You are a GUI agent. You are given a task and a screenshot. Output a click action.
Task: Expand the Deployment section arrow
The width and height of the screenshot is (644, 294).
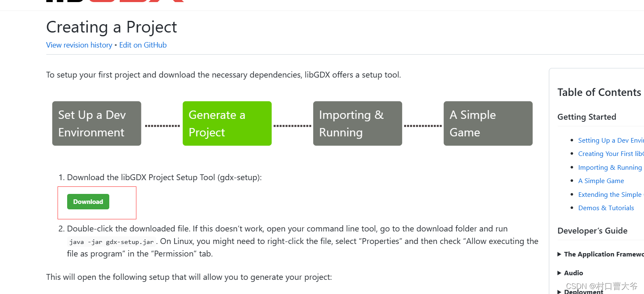559,291
